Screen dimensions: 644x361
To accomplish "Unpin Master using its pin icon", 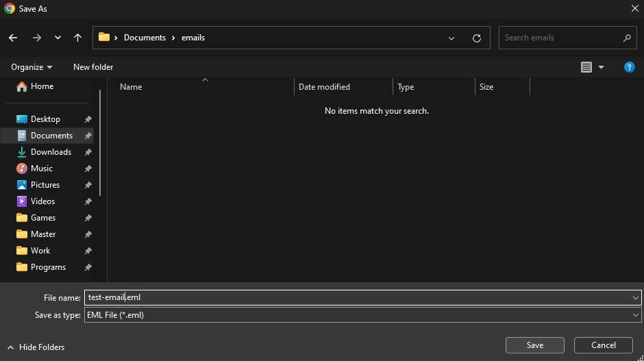I will [x=88, y=234].
